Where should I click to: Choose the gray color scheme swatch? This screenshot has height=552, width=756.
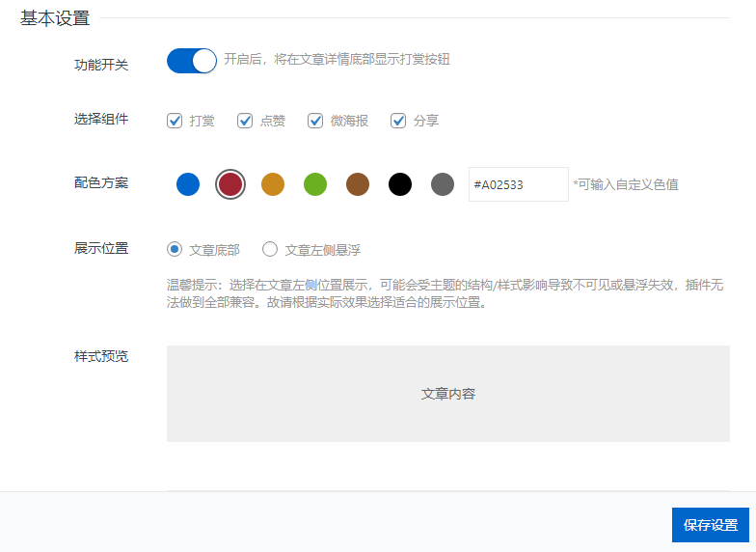[x=443, y=184]
